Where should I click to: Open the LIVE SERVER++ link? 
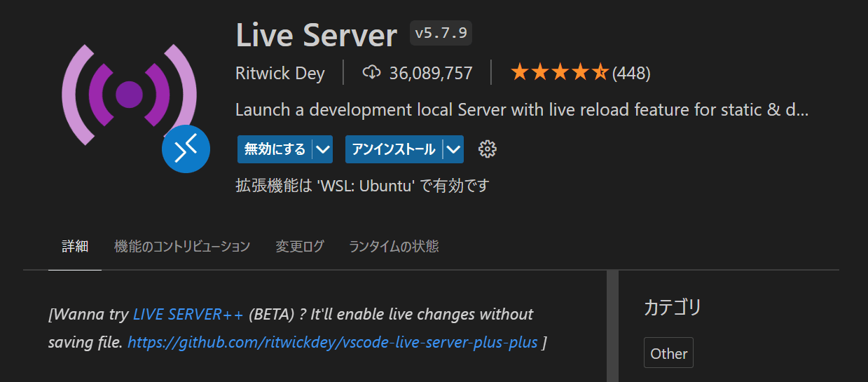pos(188,314)
